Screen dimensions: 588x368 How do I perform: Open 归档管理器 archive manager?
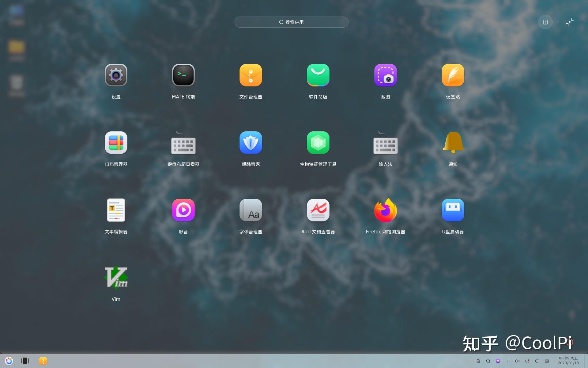point(116,143)
